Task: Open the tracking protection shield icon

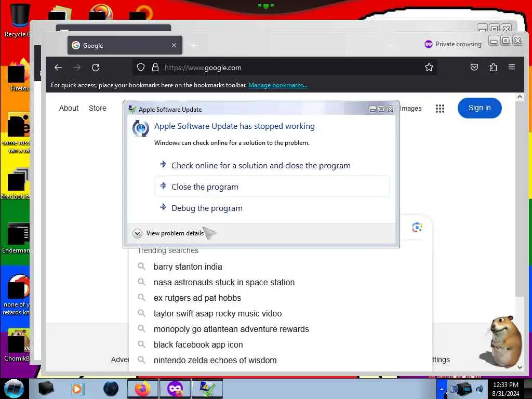Action: pyautogui.click(x=140, y=68)
